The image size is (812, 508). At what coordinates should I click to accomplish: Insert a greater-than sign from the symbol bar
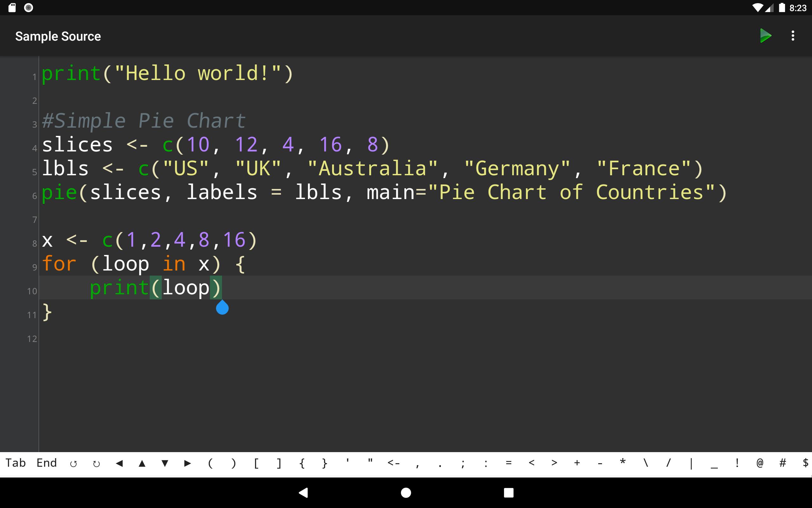554,463
